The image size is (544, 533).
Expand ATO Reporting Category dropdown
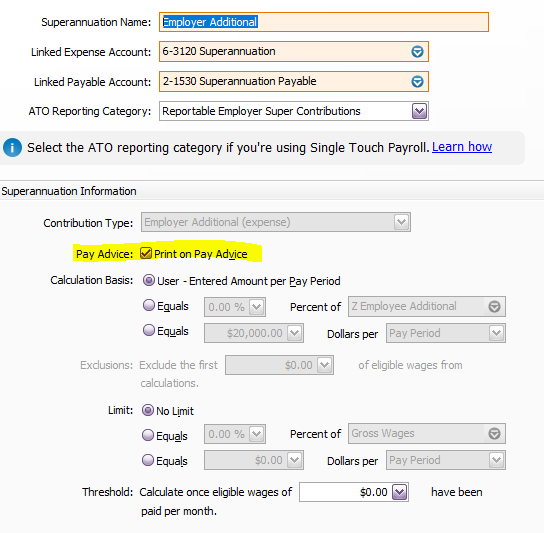click(x=419, y=111)
